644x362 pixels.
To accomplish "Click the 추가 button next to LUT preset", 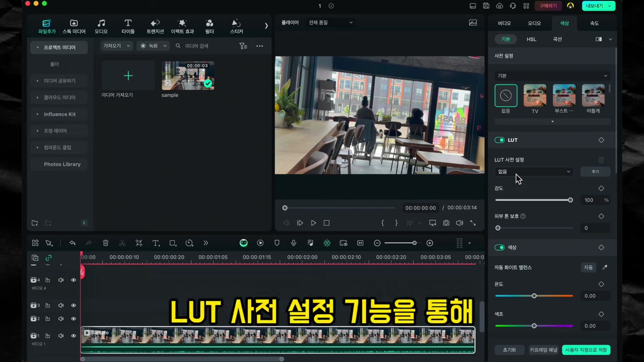I will (x=595, y=172).
